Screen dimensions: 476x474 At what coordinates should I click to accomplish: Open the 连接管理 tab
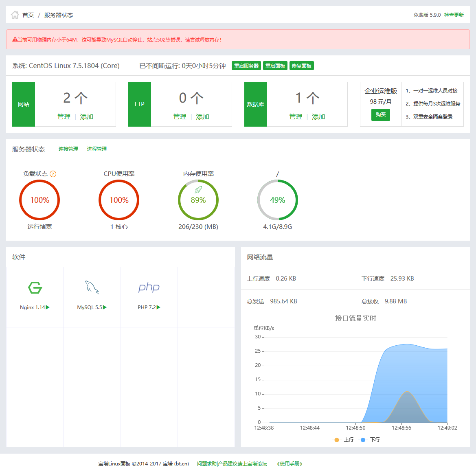tap(68, 149)
